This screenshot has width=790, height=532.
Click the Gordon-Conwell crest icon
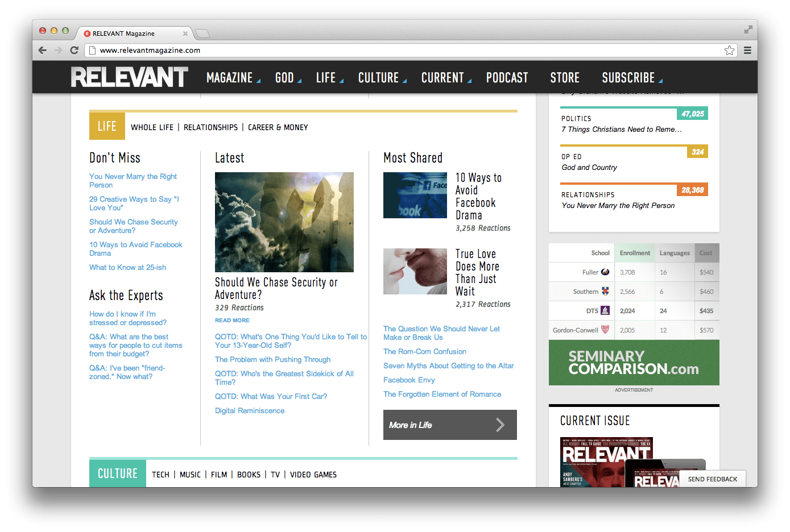pos(605,330)
